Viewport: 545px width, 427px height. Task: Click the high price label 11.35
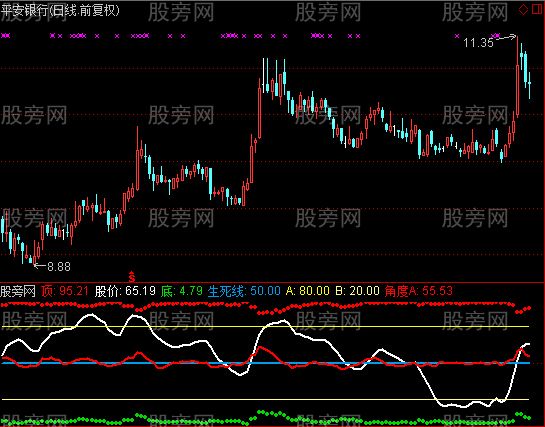click(x=478, y=43)
